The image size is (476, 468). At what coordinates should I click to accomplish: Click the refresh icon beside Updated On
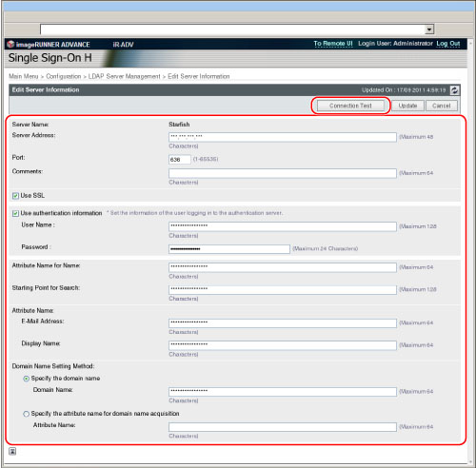pyautogui.click(x=454, y=90)
